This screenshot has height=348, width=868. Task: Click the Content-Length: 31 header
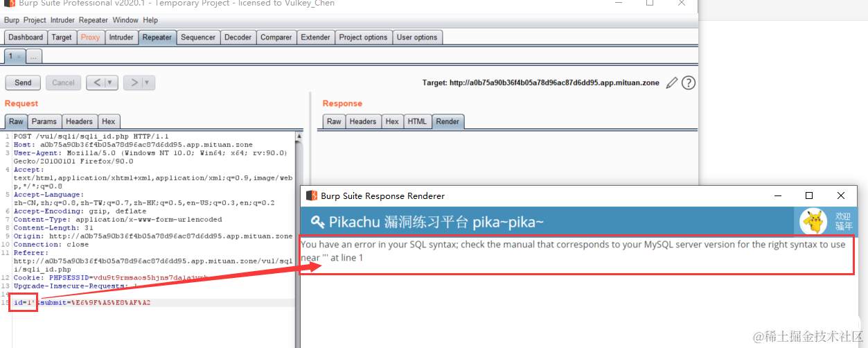(x=53, y=228)
